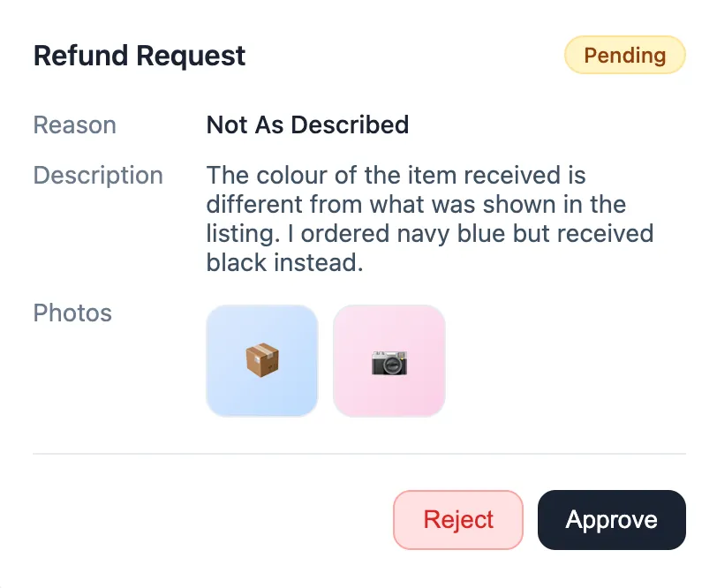Select the Not As Described reason

pyautogui.click(x=307, y=125)
